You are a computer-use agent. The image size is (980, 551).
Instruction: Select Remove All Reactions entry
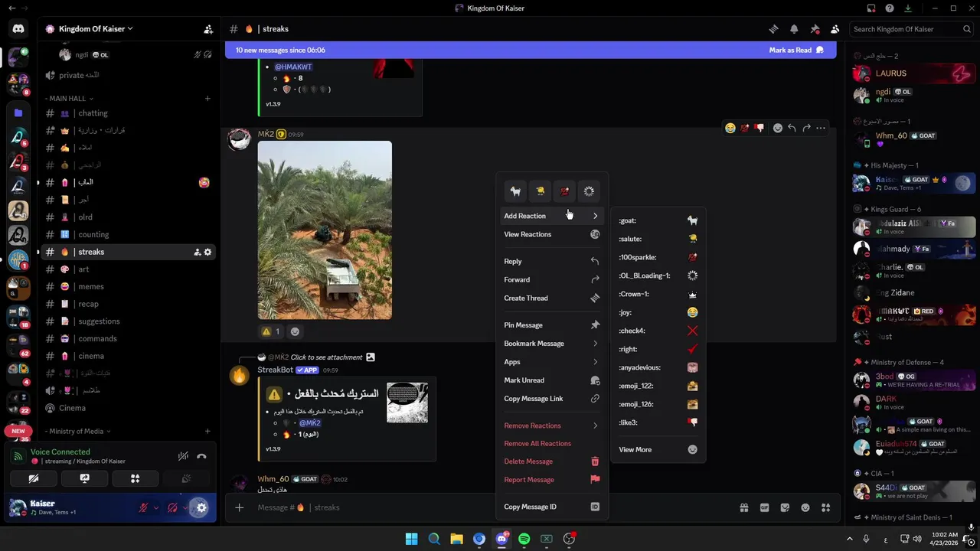pyautogui.click(x=551, y=443)
